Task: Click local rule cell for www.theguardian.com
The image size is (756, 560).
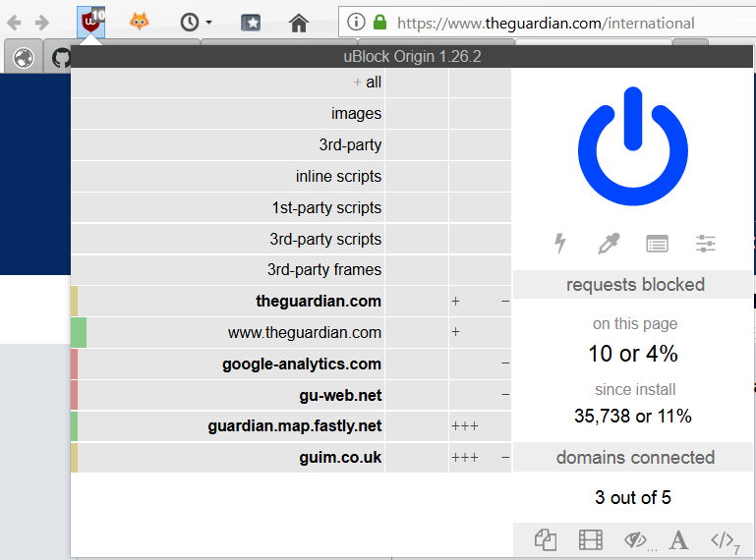Action: (480, 332)
